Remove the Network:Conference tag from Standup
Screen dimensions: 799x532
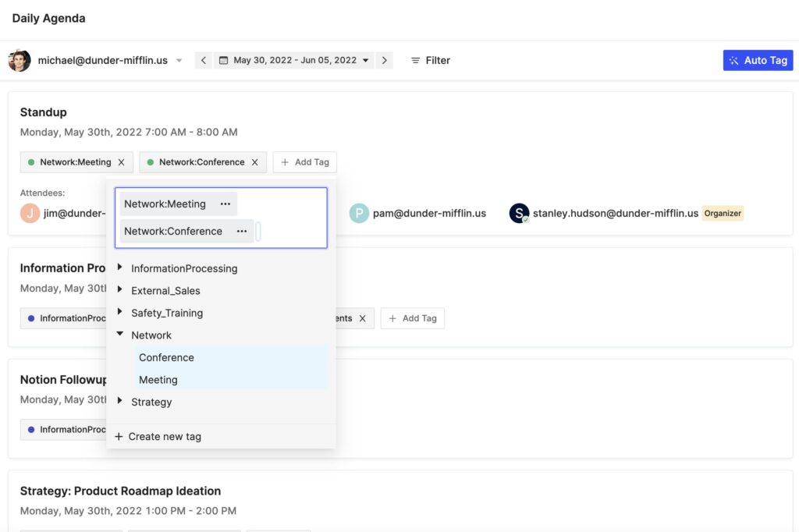point(254,162)
